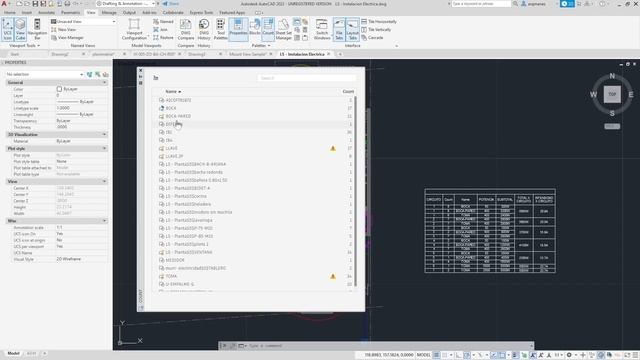Viewport: 640px width, 360px height.
Task: Toggle the Count palette ribbon button
Action: pyautogui.click(x=268, y=29)
